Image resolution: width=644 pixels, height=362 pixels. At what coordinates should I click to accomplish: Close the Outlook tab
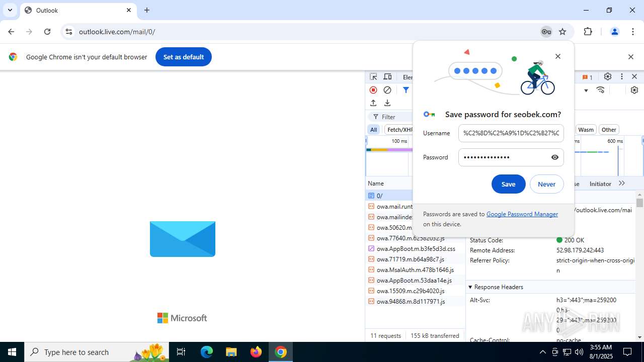pyautogui.click(x=128, y=10)
